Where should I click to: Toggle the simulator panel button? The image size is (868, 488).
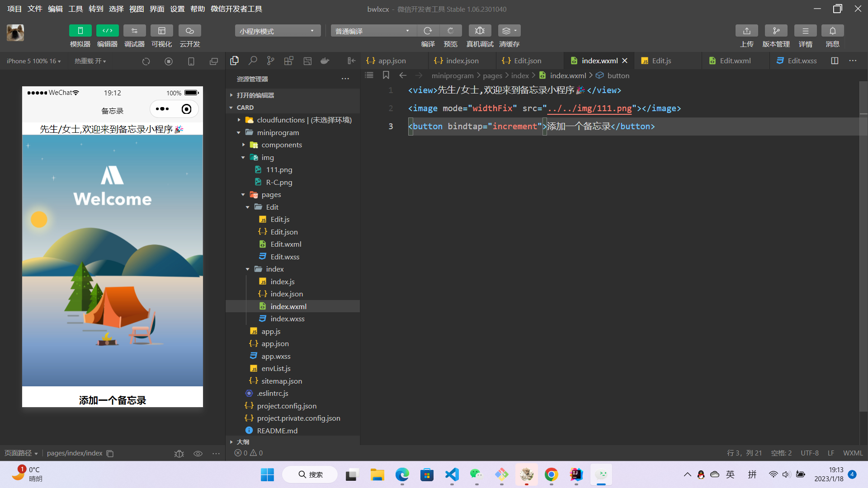click(80, 31)
